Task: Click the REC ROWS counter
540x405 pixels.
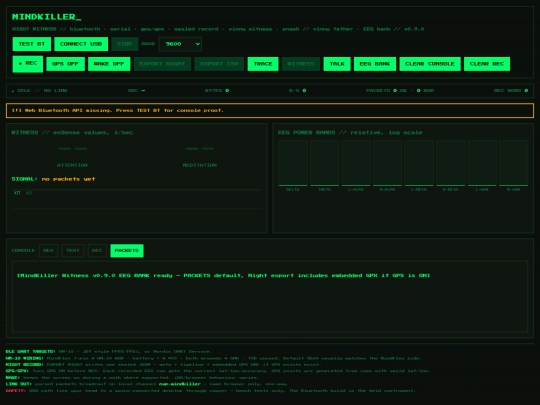Action: (x=511, y=91)
